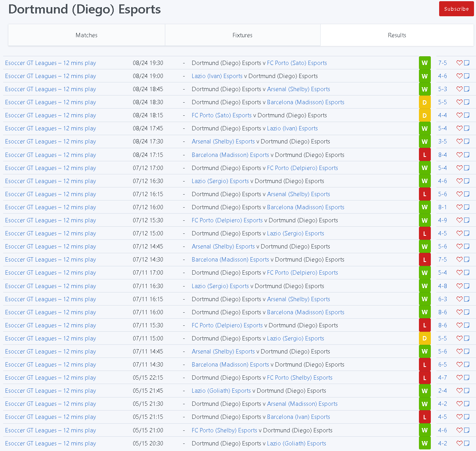Switch to the Matches tab
This screenshot has width=476, height=451.
[x=86, y=35]
